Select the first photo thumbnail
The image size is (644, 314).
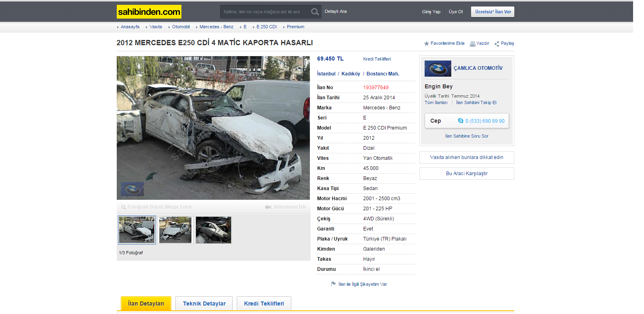(x=137, y=230)
